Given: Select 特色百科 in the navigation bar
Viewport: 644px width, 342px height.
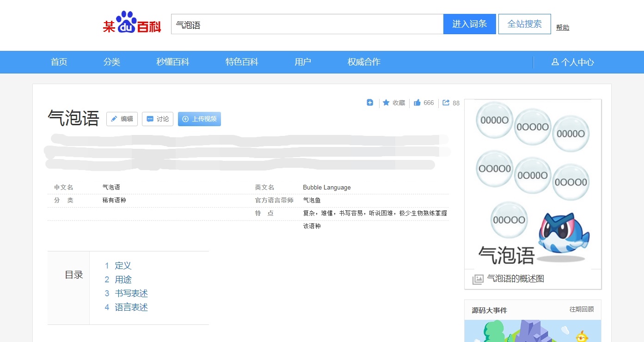Looking at the screenshot, I should (x=242, y=62).
